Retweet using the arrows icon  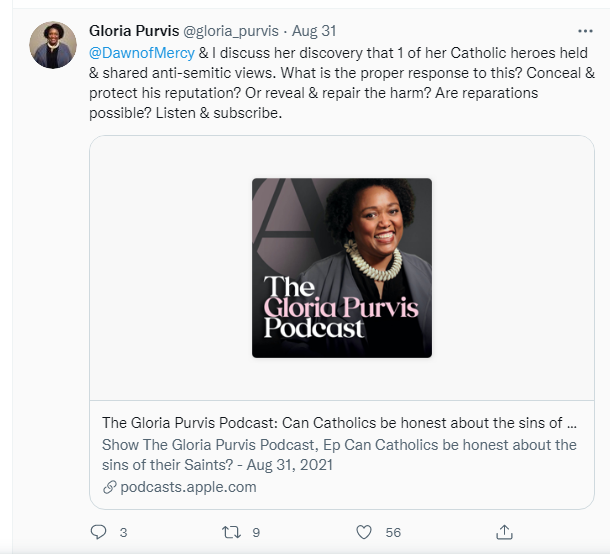tap(231, 532)
